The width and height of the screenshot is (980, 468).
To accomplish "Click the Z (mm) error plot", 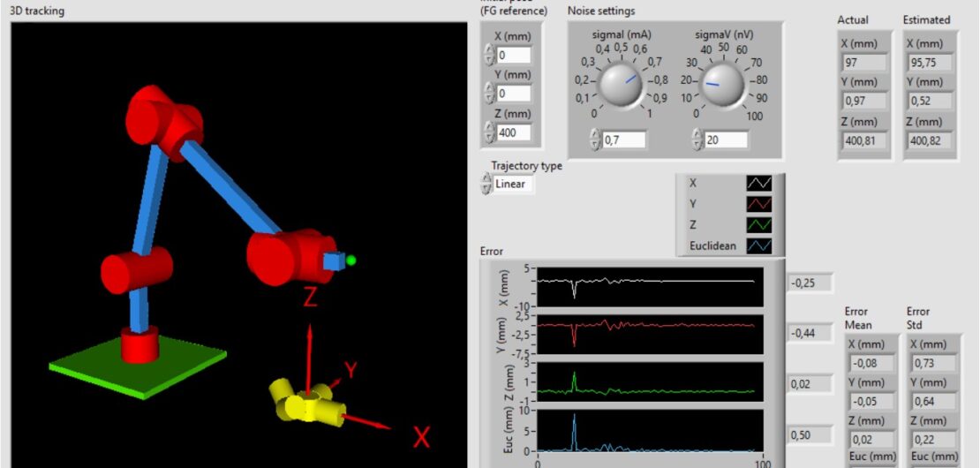I will pyautogui.click(x=650, y=381).
